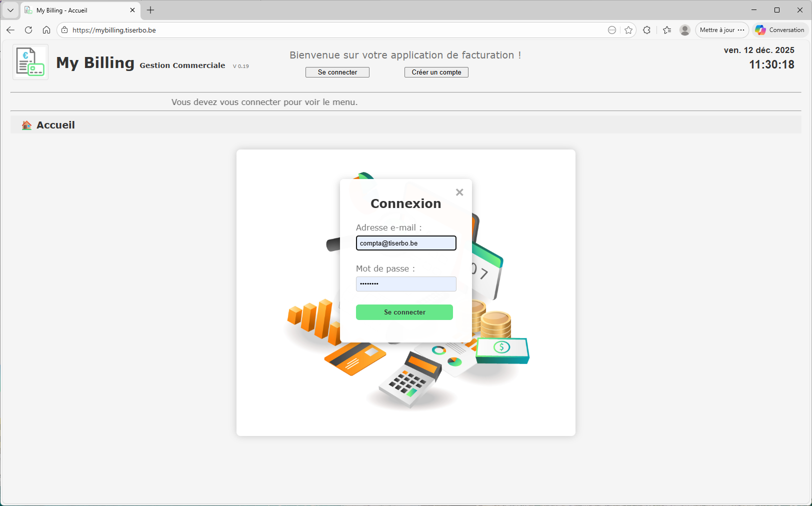This screenshot has width=812, height=506.
Task: Click the green Se connecter button
Action: 404,312
